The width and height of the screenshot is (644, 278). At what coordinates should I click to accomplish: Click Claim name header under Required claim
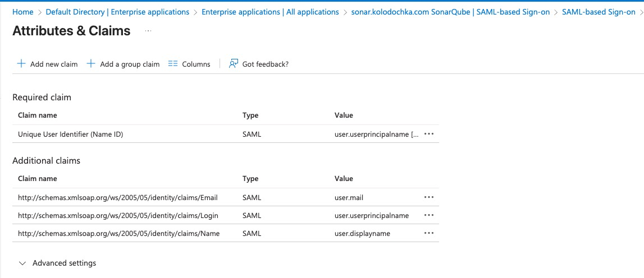[x=38, y=115]
